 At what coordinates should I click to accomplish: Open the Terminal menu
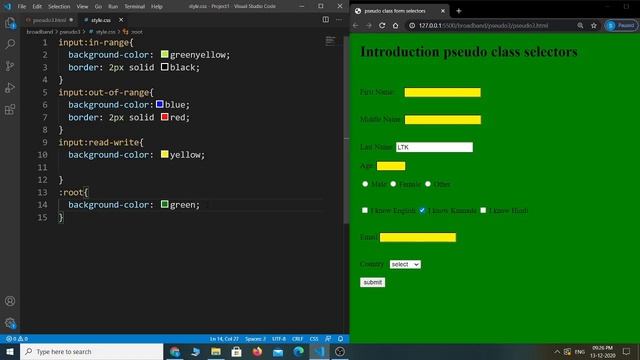point(134,6)
